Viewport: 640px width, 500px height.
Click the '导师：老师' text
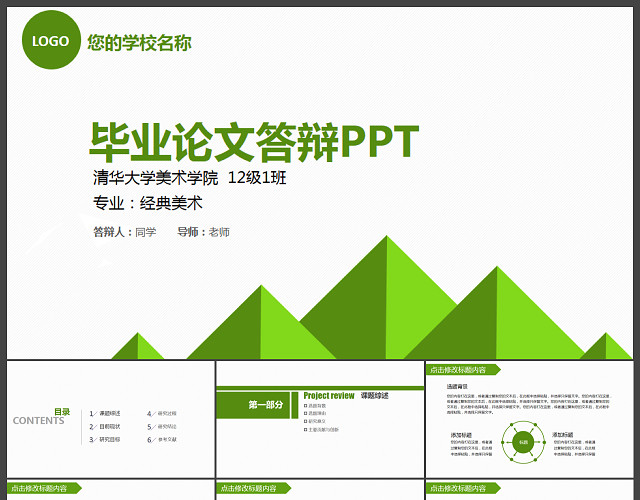[x=203, y=232]
